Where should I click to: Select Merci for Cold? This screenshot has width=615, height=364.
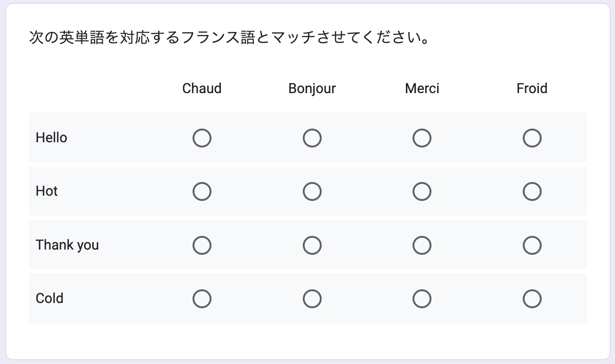click(422, 298)
